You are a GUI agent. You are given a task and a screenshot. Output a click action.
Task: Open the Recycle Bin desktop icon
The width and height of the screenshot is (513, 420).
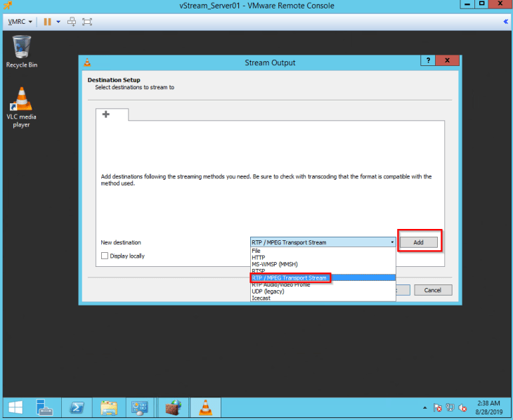coord(22,51)
